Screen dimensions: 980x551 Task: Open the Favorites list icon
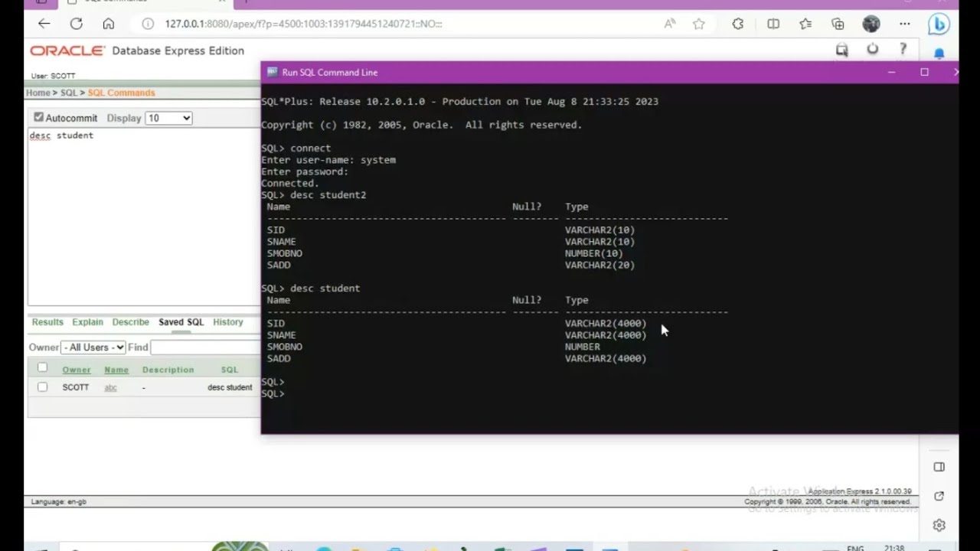click(805, 24)
